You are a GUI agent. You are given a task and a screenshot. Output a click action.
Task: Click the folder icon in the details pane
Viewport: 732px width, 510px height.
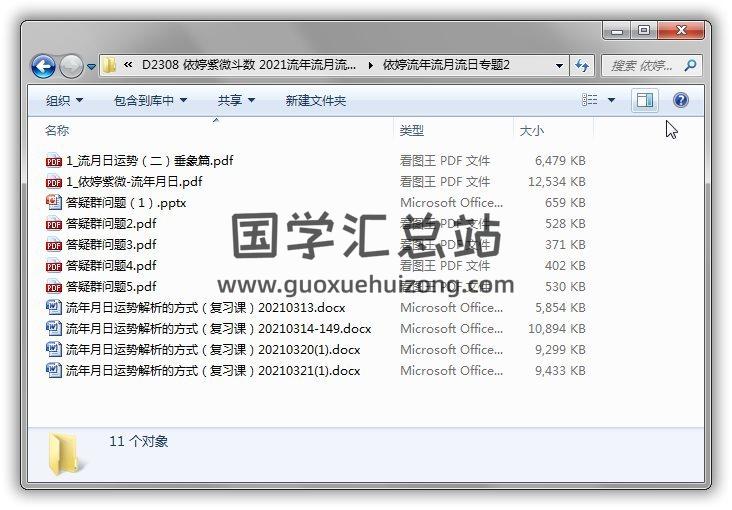pos(64,454)
